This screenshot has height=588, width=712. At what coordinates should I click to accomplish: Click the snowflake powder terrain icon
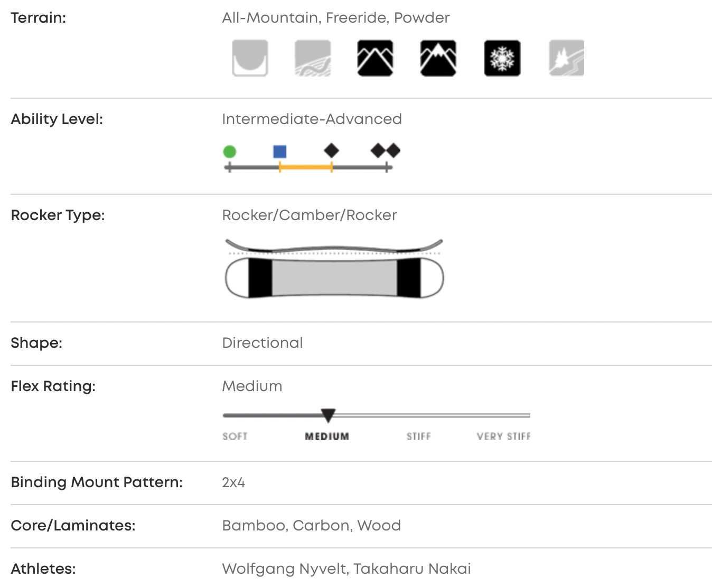tap(502, 58)
